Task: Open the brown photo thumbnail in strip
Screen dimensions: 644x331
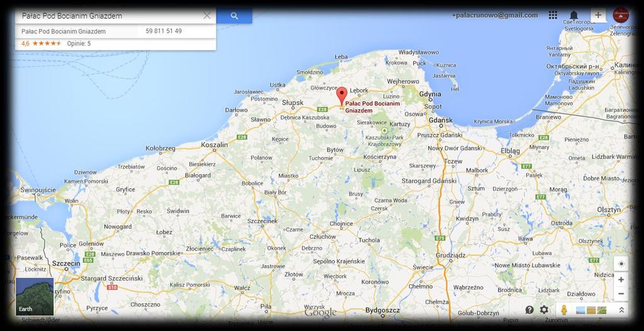Action: [x=591, y=310]
